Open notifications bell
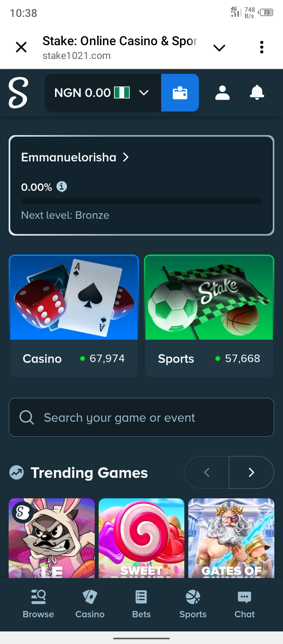This screenshot has width=283, height=644. tap(257, 93)
